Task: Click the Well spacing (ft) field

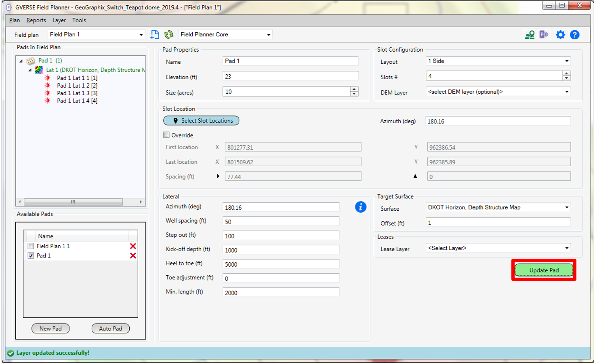Action: [x=281, y=222]
